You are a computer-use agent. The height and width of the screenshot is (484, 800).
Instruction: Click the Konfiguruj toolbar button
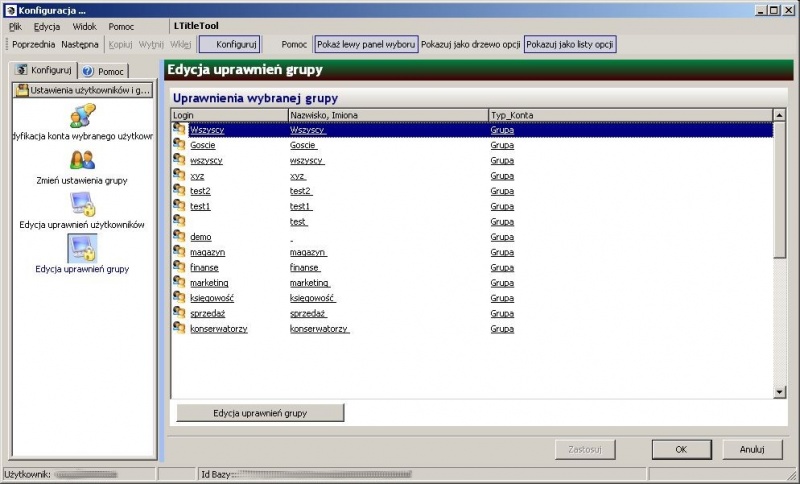(230, 44)
